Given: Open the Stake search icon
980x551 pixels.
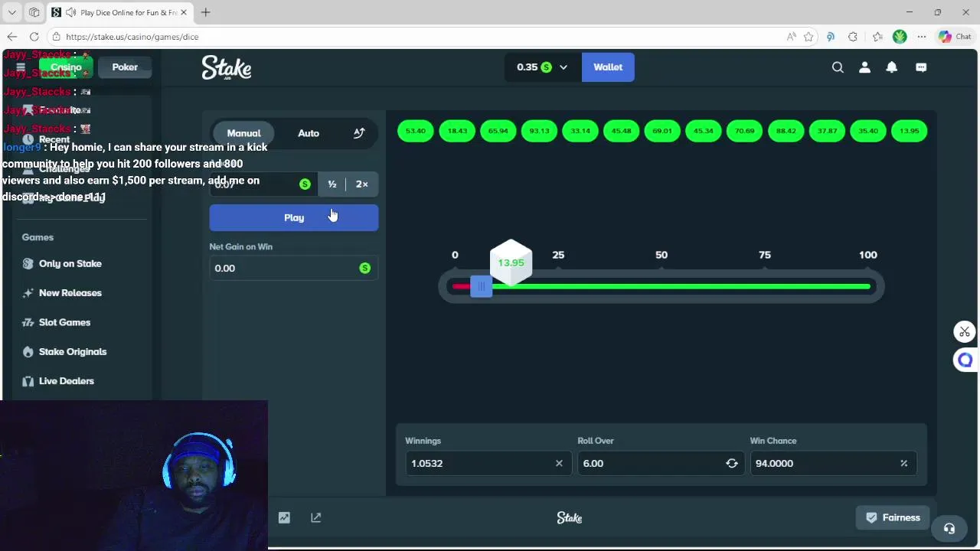Looking at the screenshot, I should click(838, 67).
